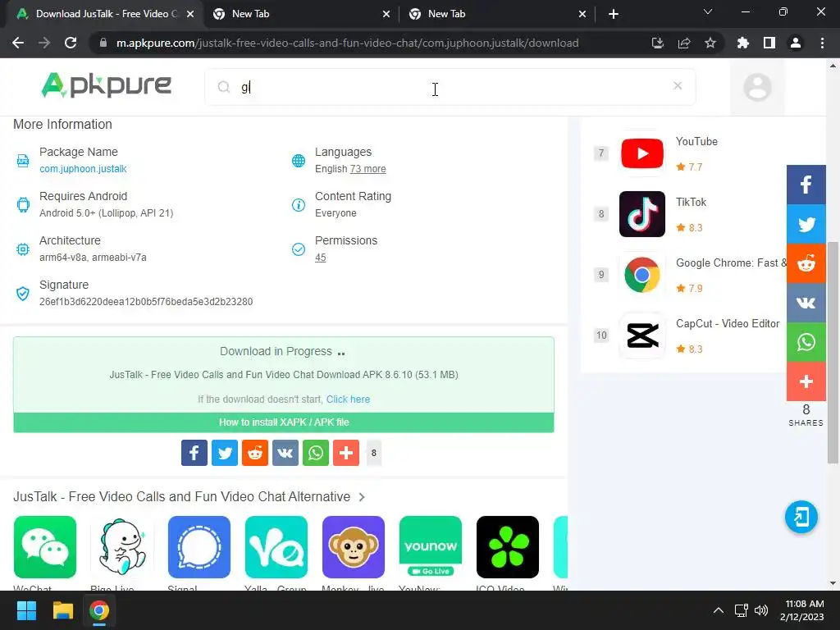Share on Facebook via the side share bar
This screenshot has height=630, width=840.
click(x=806, y=185)
